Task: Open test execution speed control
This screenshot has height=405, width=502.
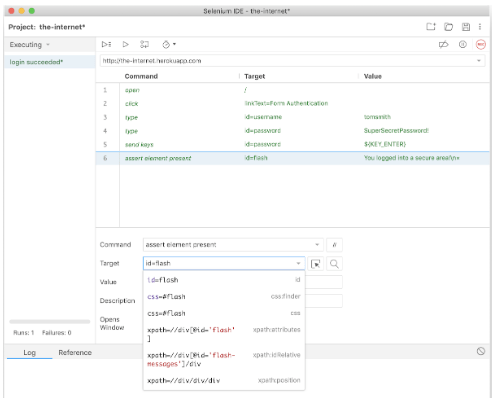Action: click(169, 44)
